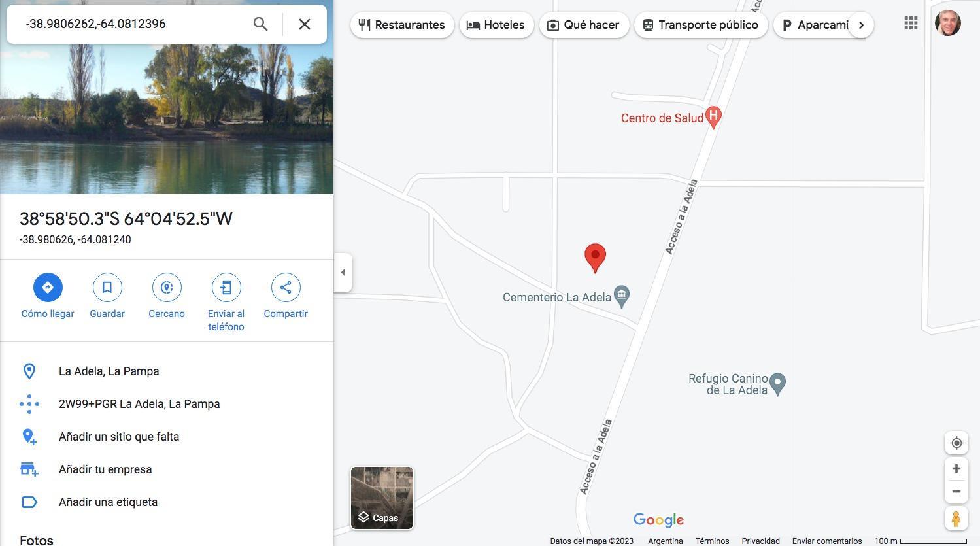Screen dimensions: 980x546
Task: Search nearby with the Cercano icon
Action: coord(167,287)
